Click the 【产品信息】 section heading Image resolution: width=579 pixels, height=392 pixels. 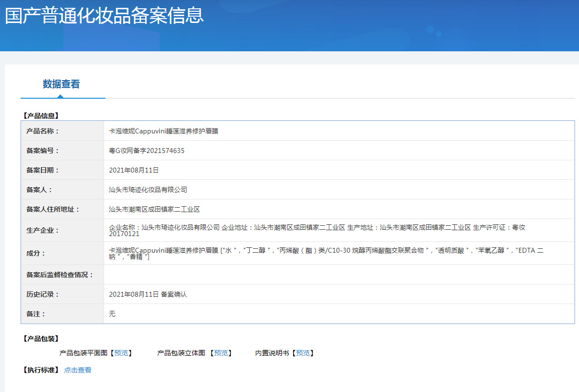41,116
